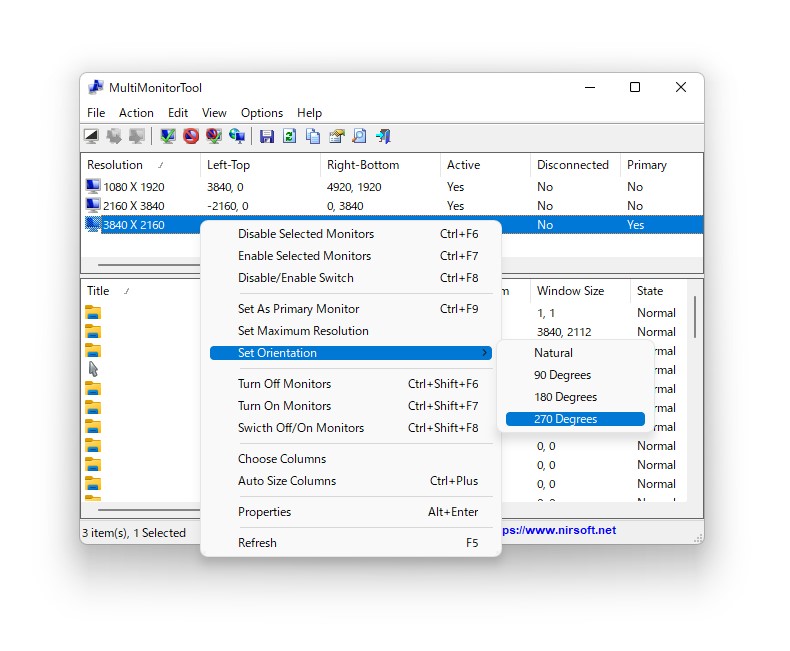Open Properties from the context menu
The image size is (790, 651).
[351, 512]
